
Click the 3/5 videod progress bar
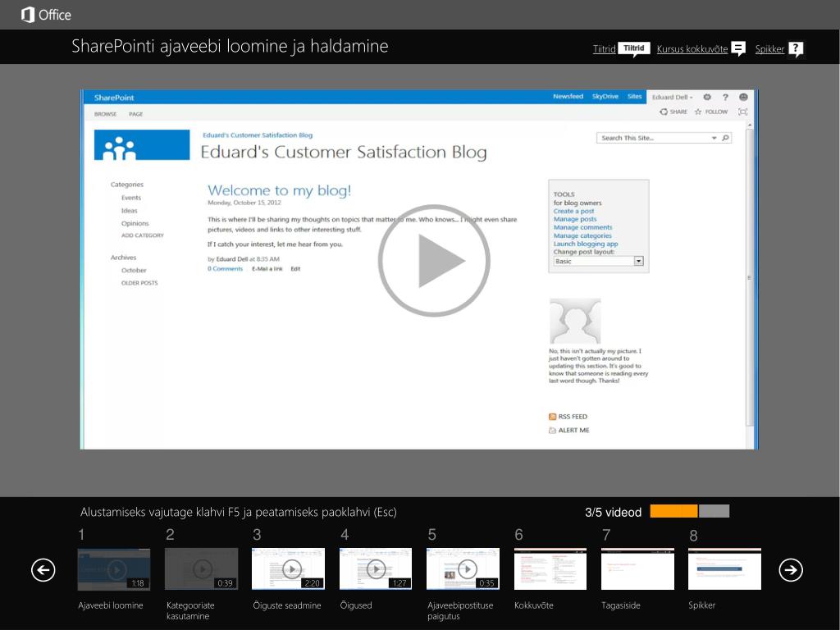pos(689,511)
